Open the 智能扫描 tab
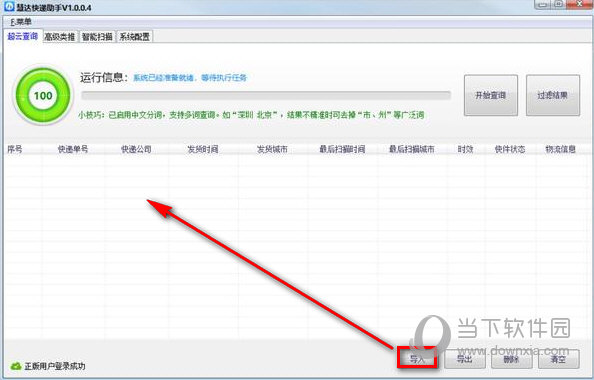This screenshot has height=380, width=594. [x=97, y=37]
